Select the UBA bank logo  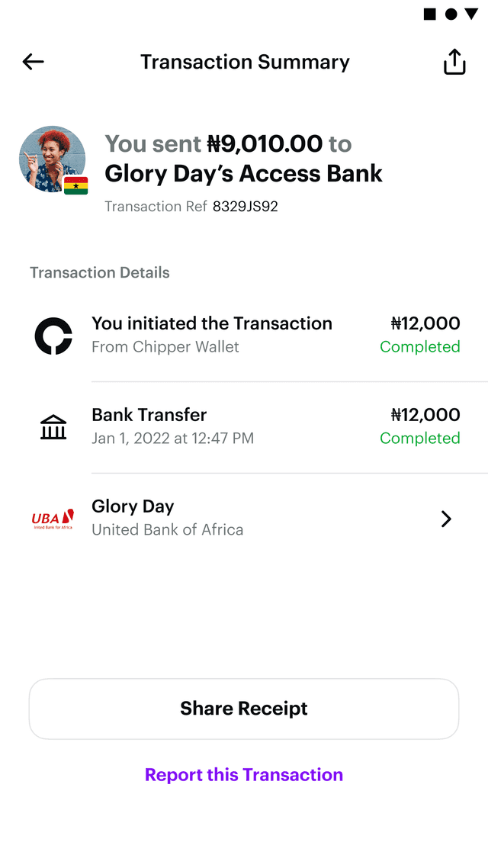coord(53,519)
